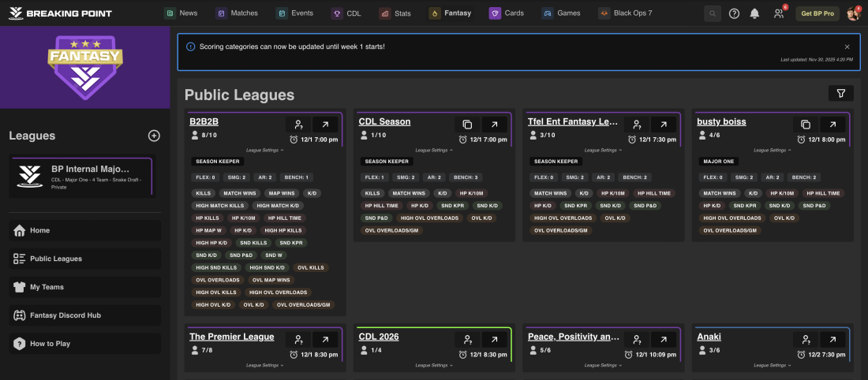This screenshot has width=868, height=380.
Task: Add a new league with plus icon
Action: click(154, 136)
